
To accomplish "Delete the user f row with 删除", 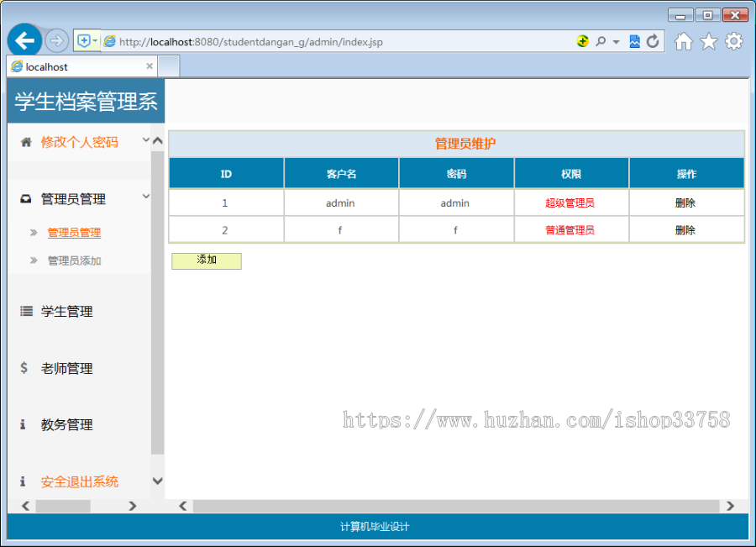I will pyautogui.click(x=685, y=230).
